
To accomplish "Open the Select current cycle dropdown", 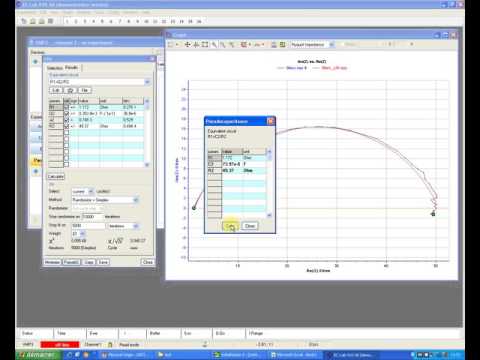I will pyautogui.click(x=91, y=192).
